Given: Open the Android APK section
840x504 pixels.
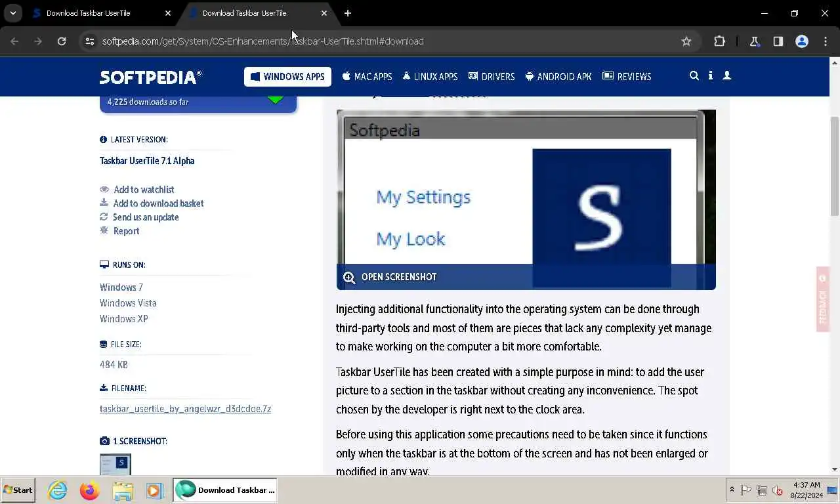Looking at the screenshot, I should point(558,77).
